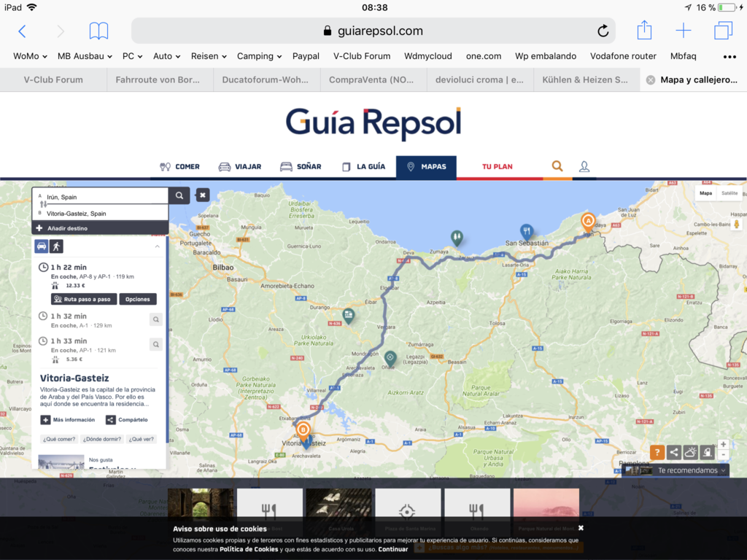The width and height of the screenshot is (747, 560).
Task: Open the VIAJAR section
Action: tap(239, 167)
